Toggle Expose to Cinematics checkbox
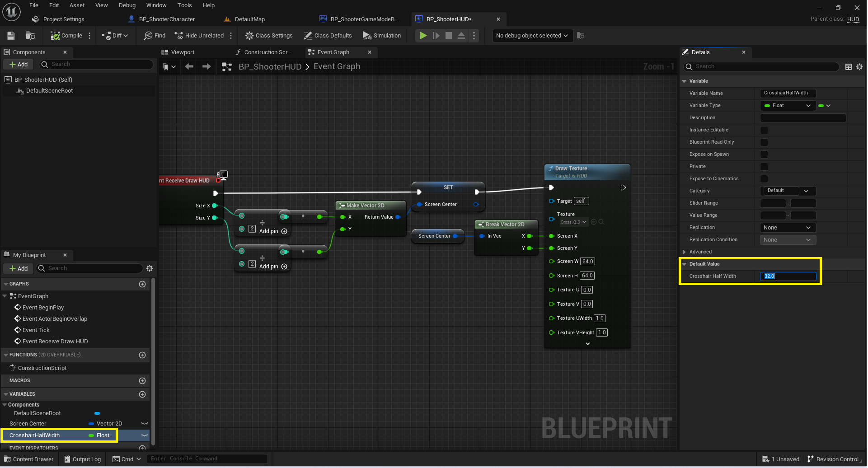The height and width of the screenshot is (468, 868). tap(764, 179)
